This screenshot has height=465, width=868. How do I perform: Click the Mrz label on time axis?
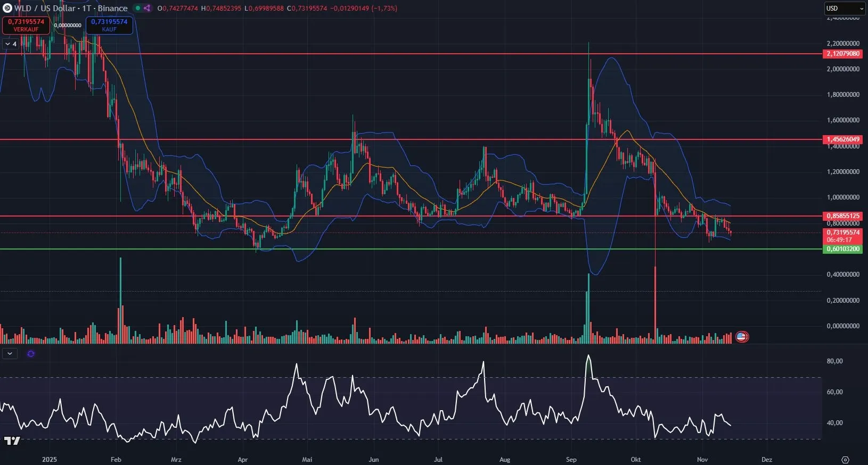click(x=176, y=459)
